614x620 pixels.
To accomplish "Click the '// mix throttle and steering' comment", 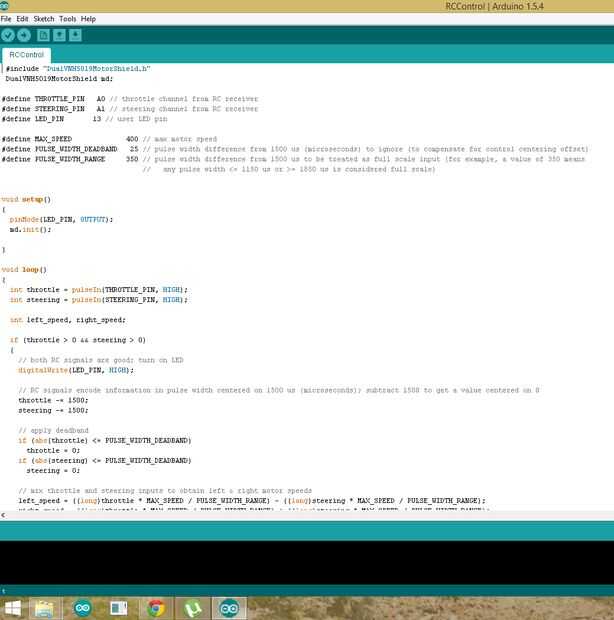I will click(x=165, y=491).
